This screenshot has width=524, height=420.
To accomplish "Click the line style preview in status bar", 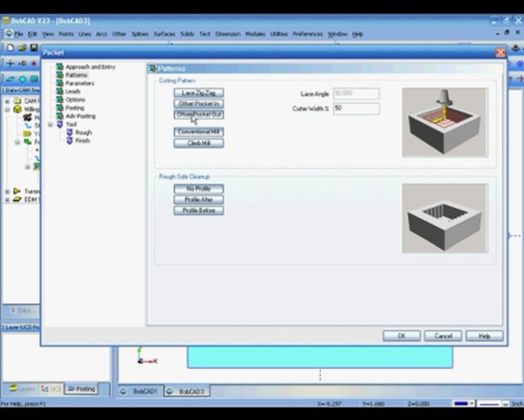I will [x=489, y=404].
